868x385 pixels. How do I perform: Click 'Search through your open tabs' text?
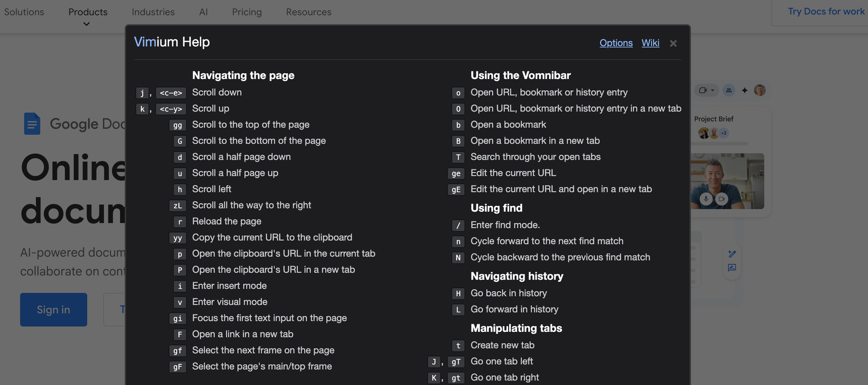536,156
